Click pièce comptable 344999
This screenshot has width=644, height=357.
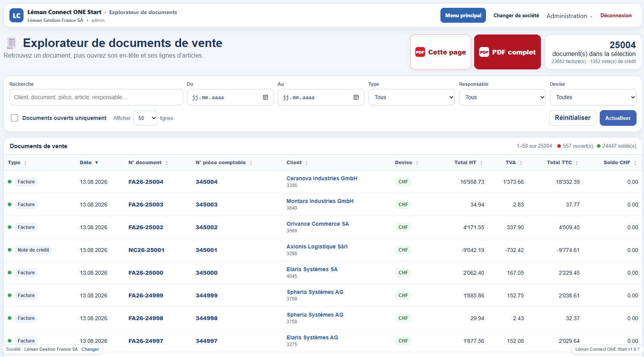pyautogui.click(x=207, y=295)
